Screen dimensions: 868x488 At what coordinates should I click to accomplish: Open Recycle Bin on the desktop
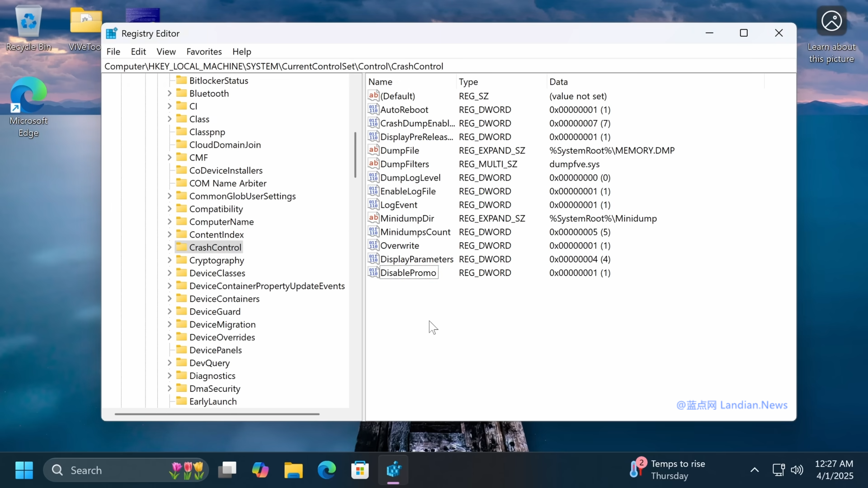(x=28, y=28)
